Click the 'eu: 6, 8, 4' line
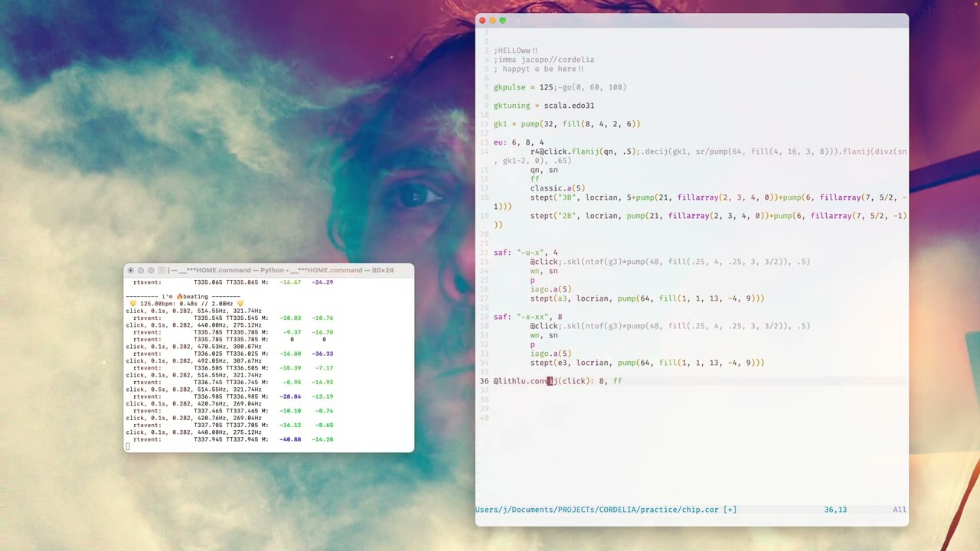 (518, 142)
